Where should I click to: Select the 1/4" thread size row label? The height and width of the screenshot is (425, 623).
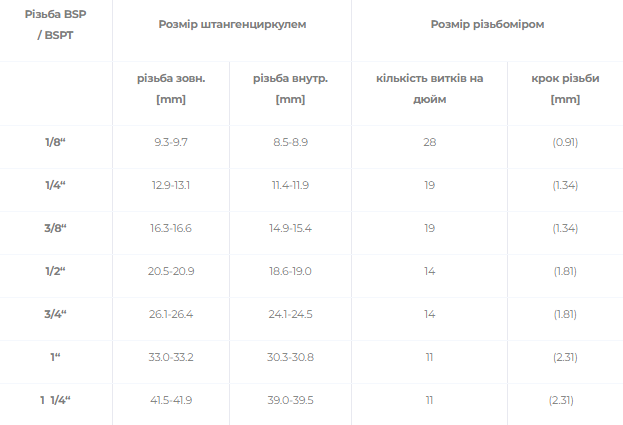(x=55, y=185)
